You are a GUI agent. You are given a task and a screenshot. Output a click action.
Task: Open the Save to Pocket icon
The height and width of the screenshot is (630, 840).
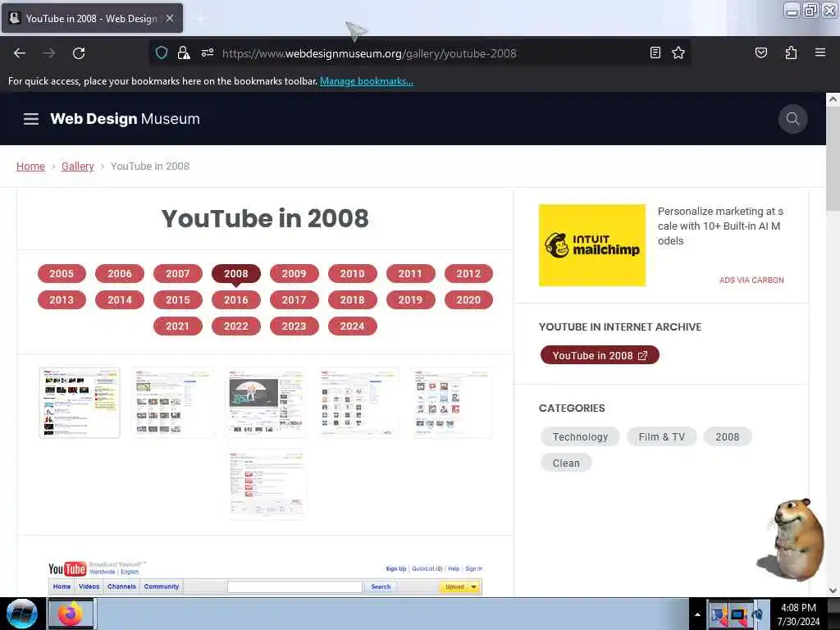pos(760,52)
